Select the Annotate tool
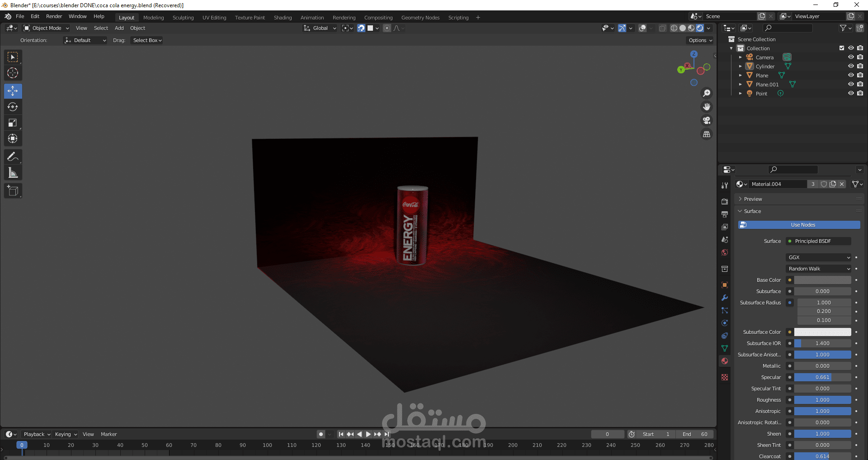 pos(13,156)
